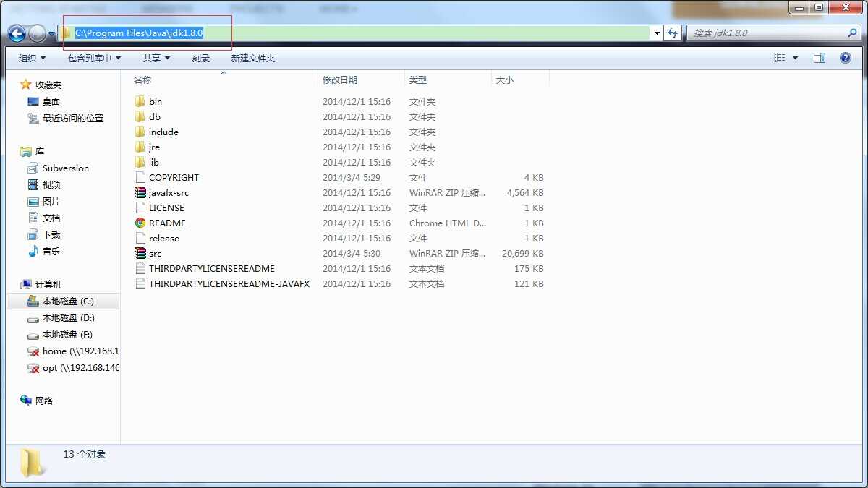Select 本地磁盘 (C:) drive

click(x=68, y=301)
